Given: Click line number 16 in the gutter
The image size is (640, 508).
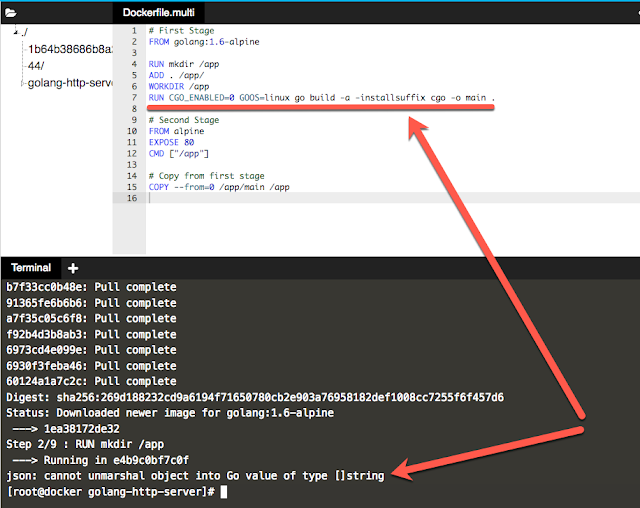Looking at the screenshot, I should 132,198.
